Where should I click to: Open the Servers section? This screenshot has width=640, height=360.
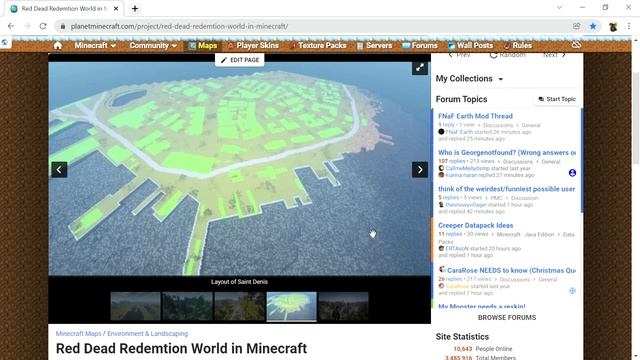tap(374, 45)
